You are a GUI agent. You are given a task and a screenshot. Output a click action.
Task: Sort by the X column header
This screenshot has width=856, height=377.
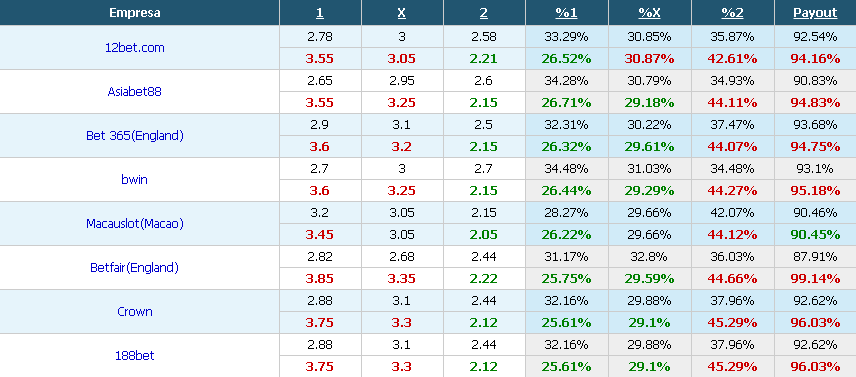coord(402,13)
